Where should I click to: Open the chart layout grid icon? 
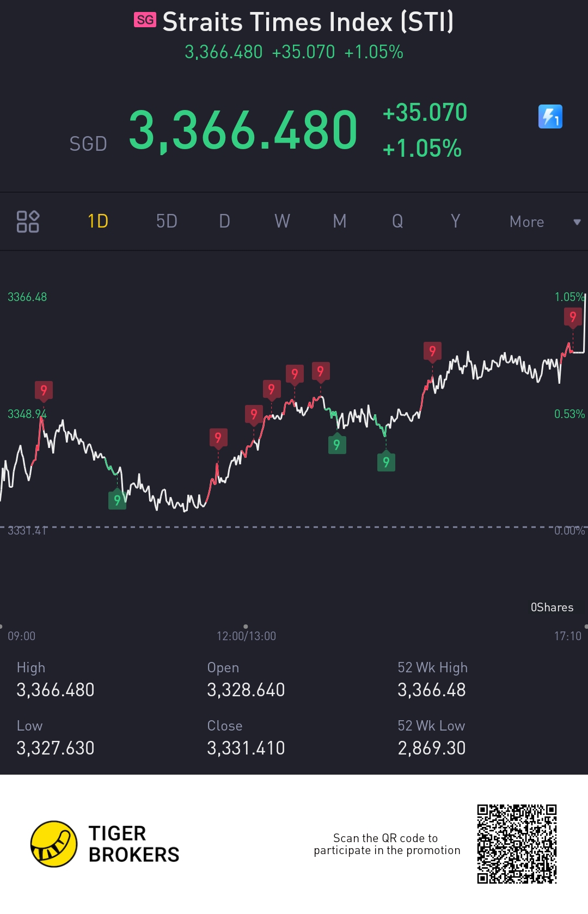coord(28,222)
